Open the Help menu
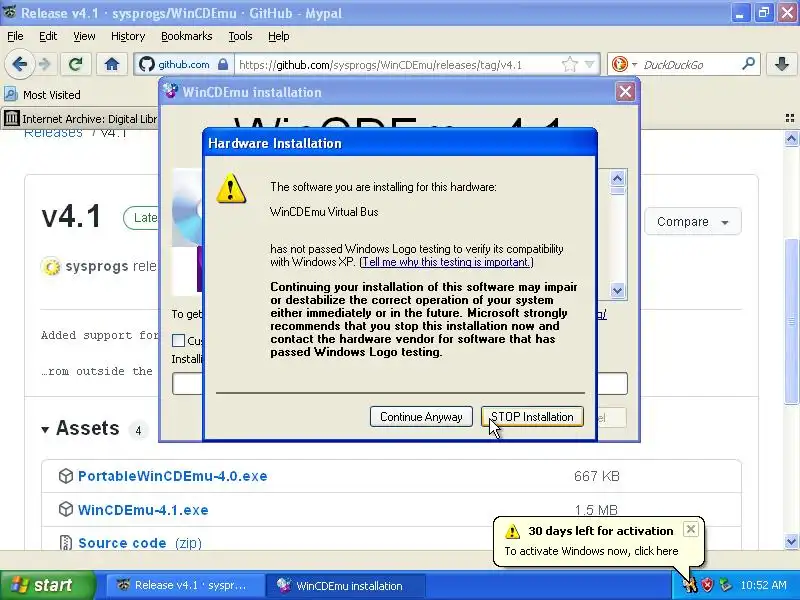800x600 pixels. click(279, 36)
